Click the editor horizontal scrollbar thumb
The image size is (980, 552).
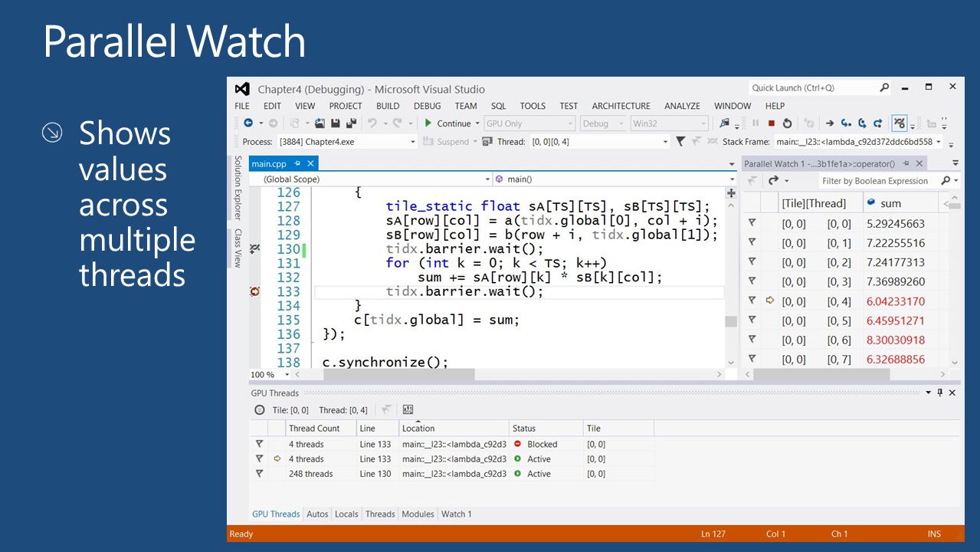398,374
